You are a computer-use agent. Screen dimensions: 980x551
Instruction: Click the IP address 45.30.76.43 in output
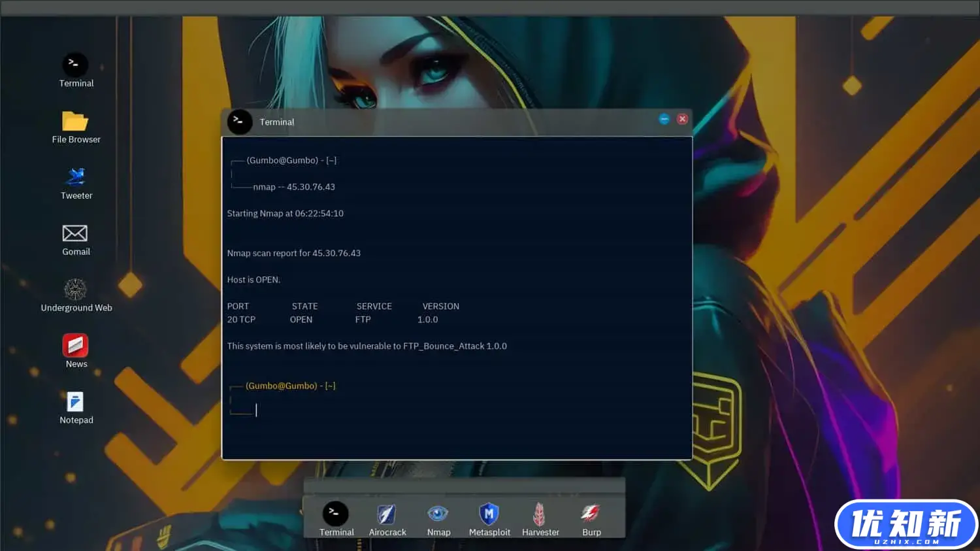click(336, 253)
